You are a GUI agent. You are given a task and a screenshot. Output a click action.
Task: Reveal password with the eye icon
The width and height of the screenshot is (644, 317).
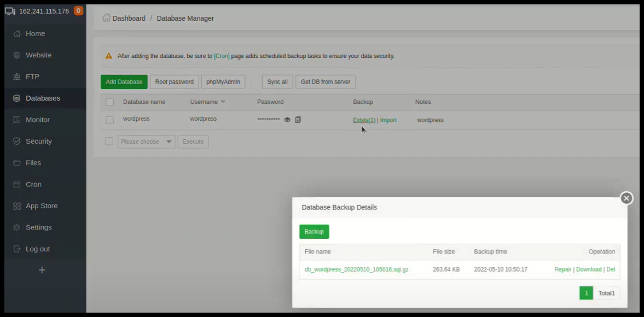(x=287, y=120)
